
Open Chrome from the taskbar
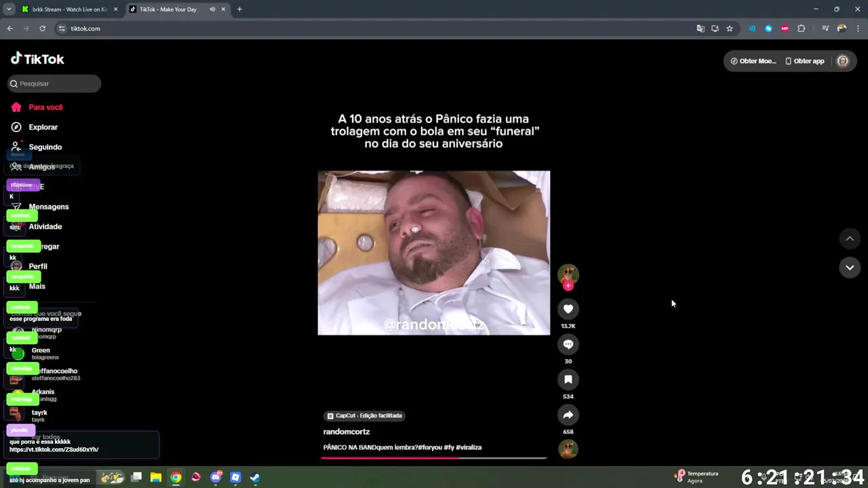tap(176, 477)
